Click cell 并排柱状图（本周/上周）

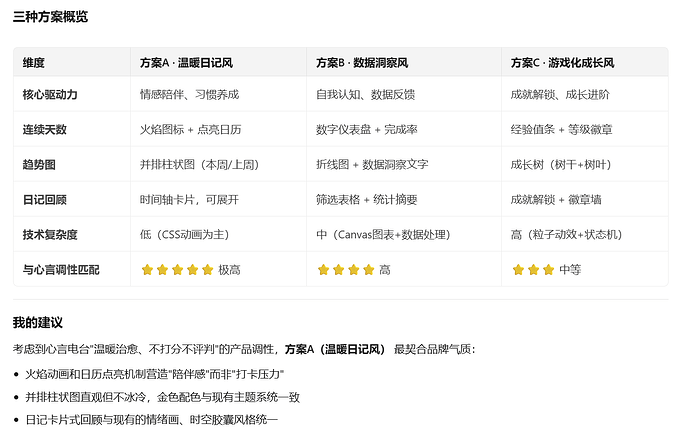click(x=199, y=165)
